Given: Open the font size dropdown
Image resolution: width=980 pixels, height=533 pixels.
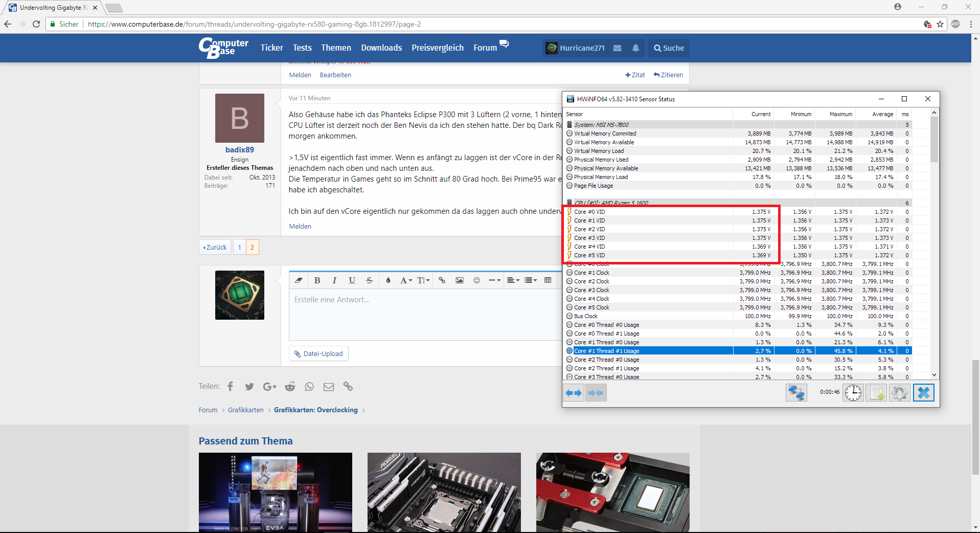Looking at the screenshot, I should (x=423, y=280).
